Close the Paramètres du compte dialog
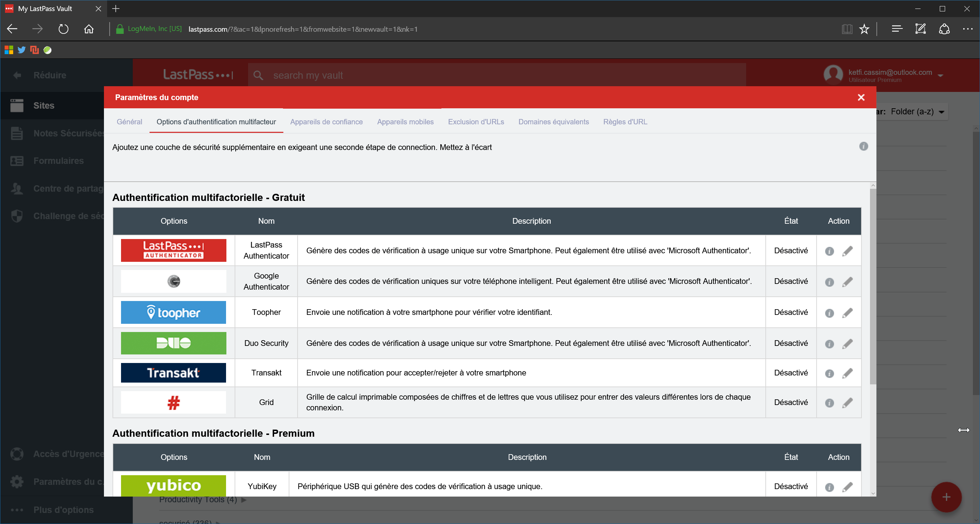 [861, 98]
